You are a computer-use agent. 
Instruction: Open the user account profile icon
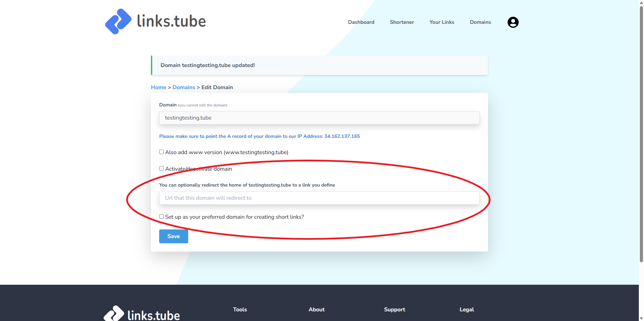click(513, 22)
